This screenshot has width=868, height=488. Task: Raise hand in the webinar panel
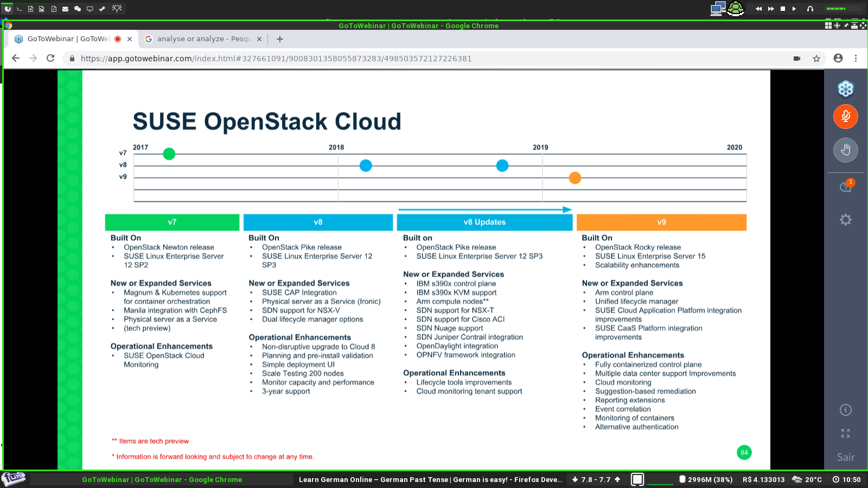tap(845, 150)
